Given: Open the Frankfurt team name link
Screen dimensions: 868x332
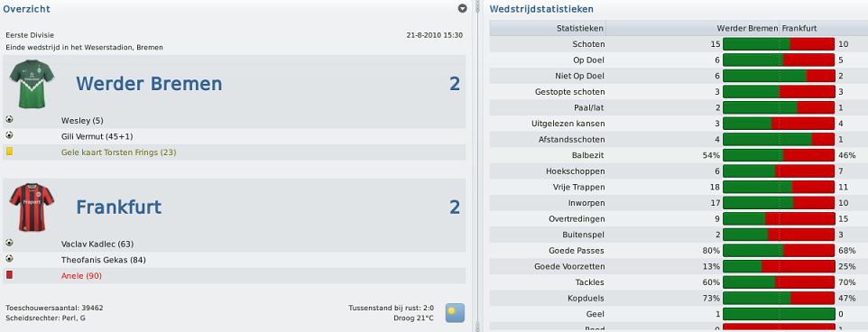Looking at the screenshot, I should pos(118,207).
